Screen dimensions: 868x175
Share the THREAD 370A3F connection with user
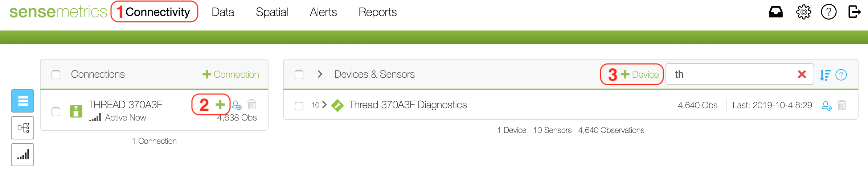point(237,105)
